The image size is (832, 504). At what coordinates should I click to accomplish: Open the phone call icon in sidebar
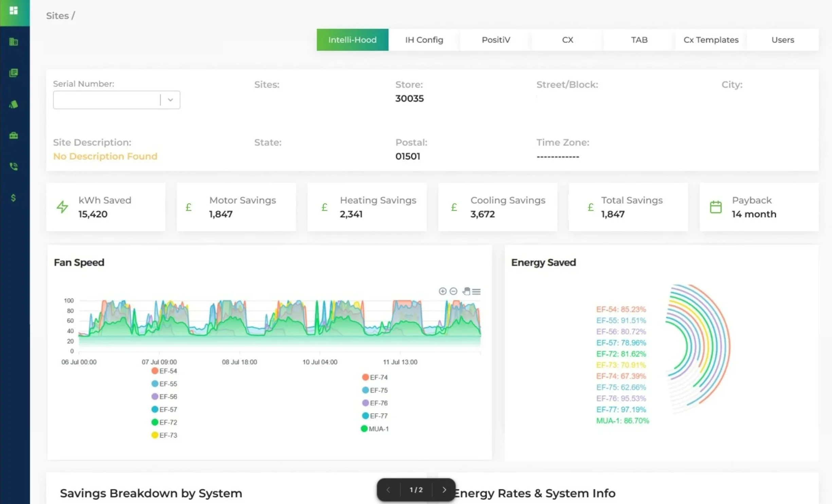pos(14,166)
